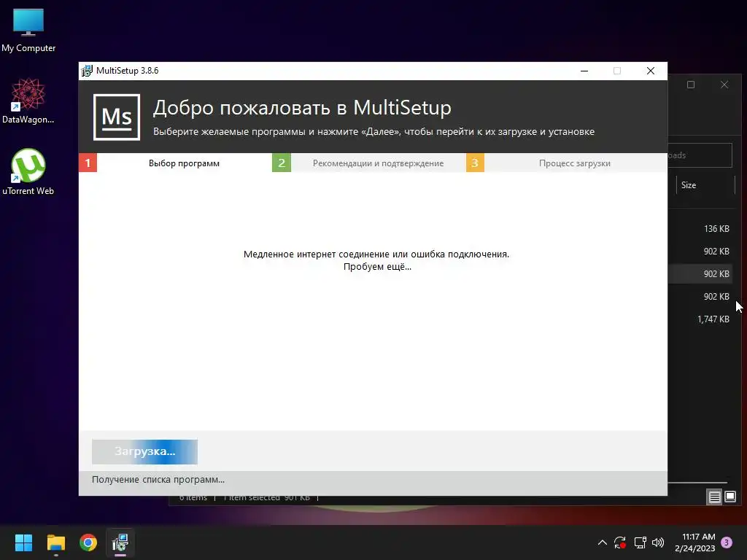
Task: Click the MultiSetup taskbar icon
Action: [x=120, y=542]
